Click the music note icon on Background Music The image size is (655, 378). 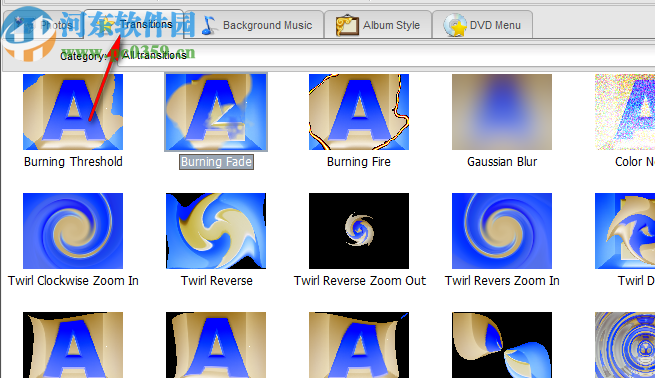click(209, 25)
